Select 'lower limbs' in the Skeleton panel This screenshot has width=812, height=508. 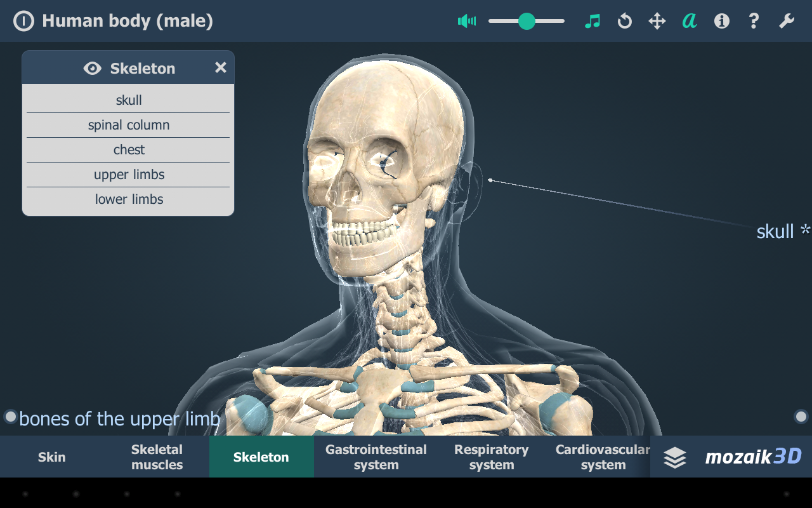click(x=128, y=199)
